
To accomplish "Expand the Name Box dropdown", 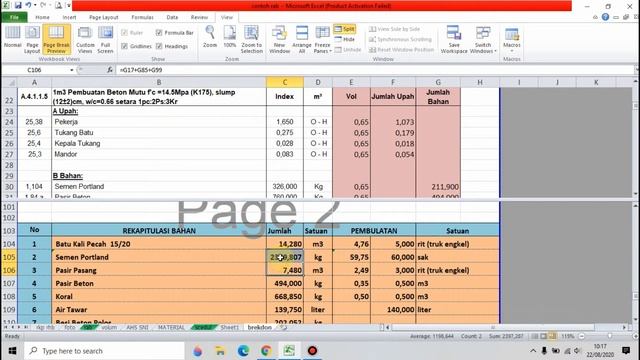I will click(x=71, y=70).
